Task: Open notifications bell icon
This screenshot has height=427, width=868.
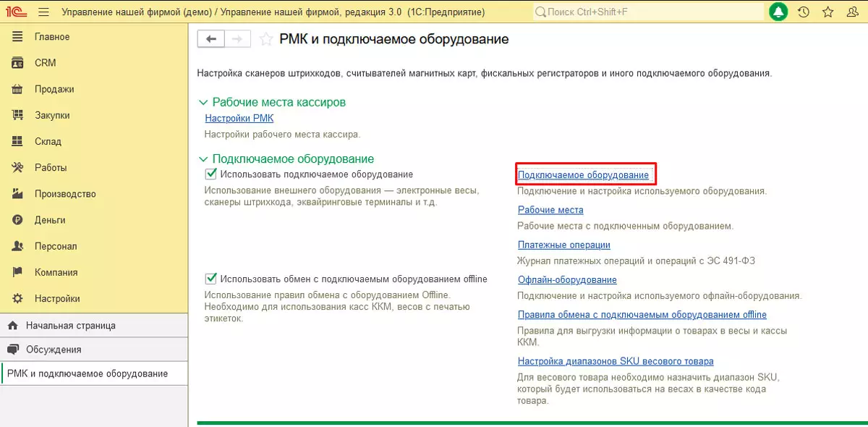Action: (778, 12)
